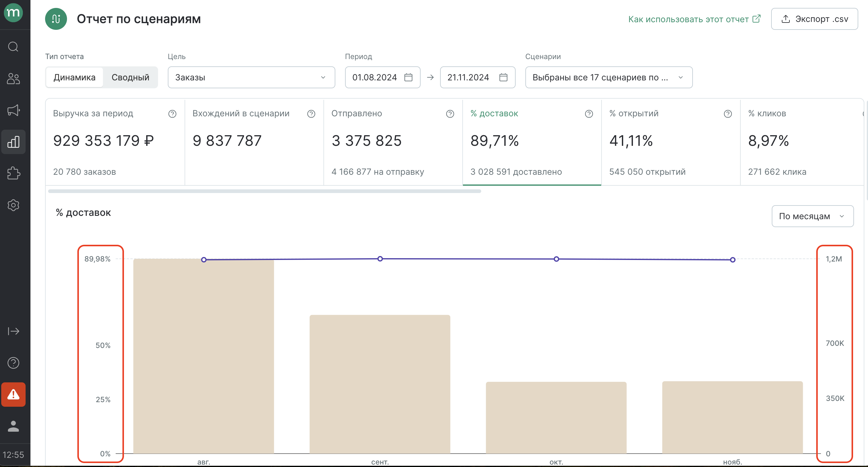Click Экспорт .csv button

pyautogui.click(x=814, y=19)
